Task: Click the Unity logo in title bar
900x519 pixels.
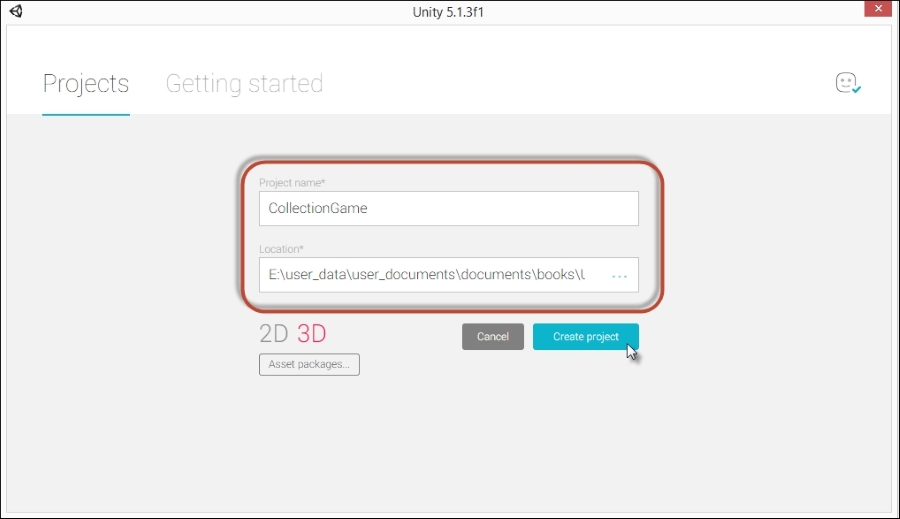Action: (x=15, y=11)
